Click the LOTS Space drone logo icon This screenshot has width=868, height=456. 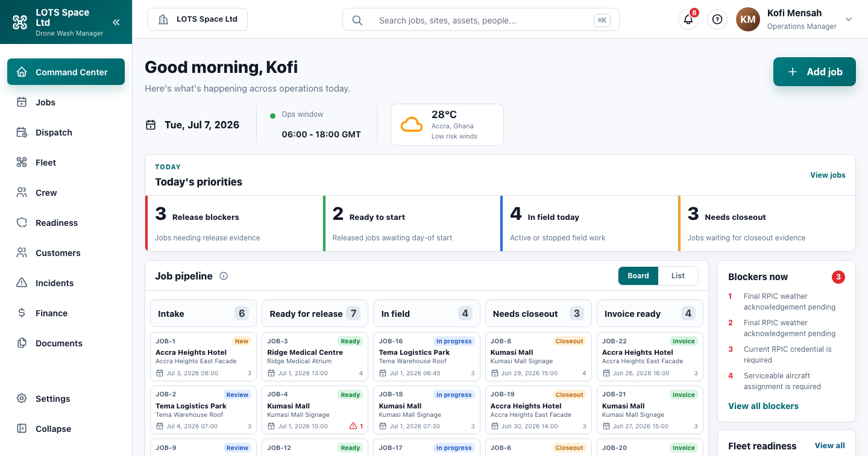pyautogui.click(x=20, y=22)
